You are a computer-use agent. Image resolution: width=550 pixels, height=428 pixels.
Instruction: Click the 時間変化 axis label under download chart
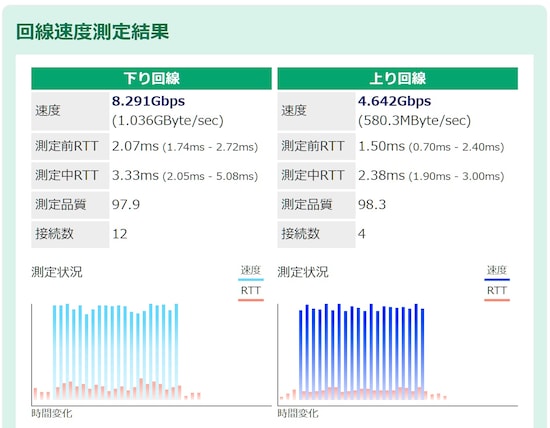tap(52, 413)
